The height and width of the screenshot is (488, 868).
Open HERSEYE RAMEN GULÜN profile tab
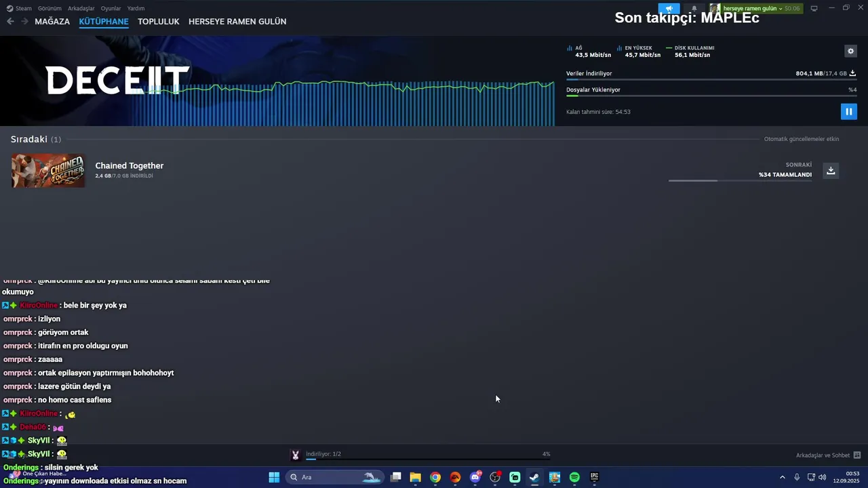[x=237, y=21]
